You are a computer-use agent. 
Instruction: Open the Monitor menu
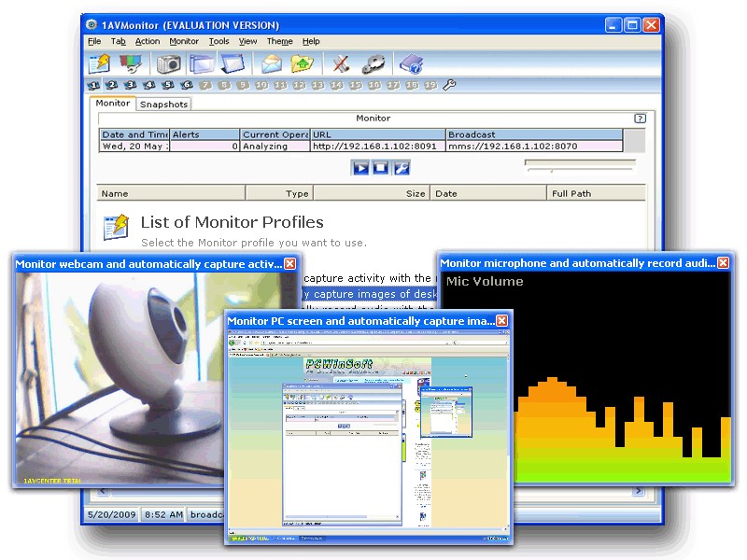tap(184, 41)
